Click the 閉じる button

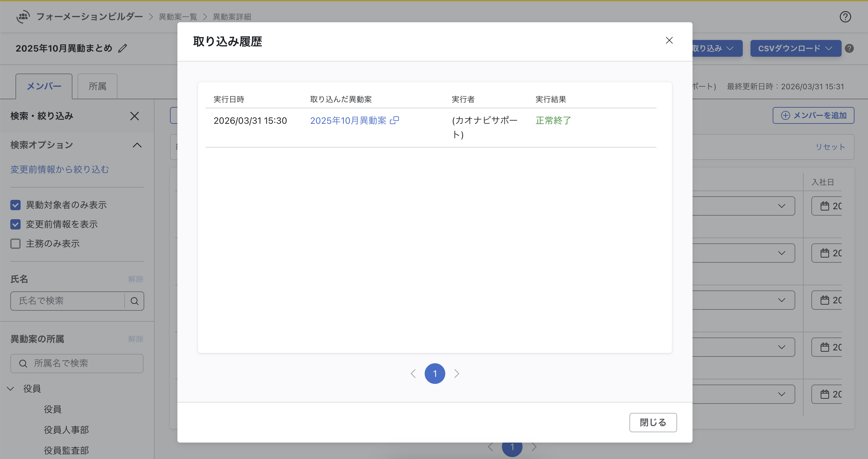tap(653, 422)
